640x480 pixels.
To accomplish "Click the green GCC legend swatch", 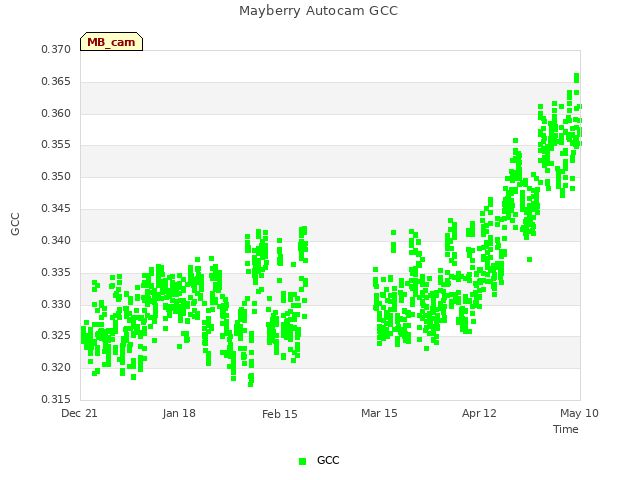I will [302, 461].
